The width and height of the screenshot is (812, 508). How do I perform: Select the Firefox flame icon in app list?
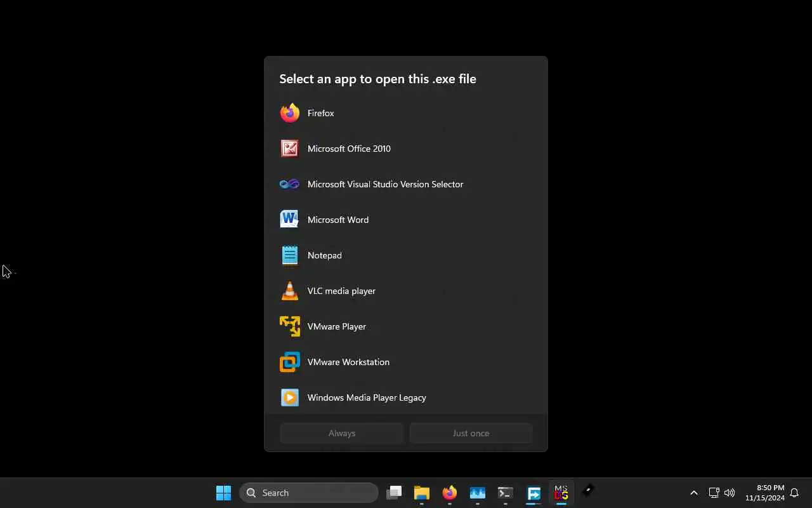pos(290,113)
